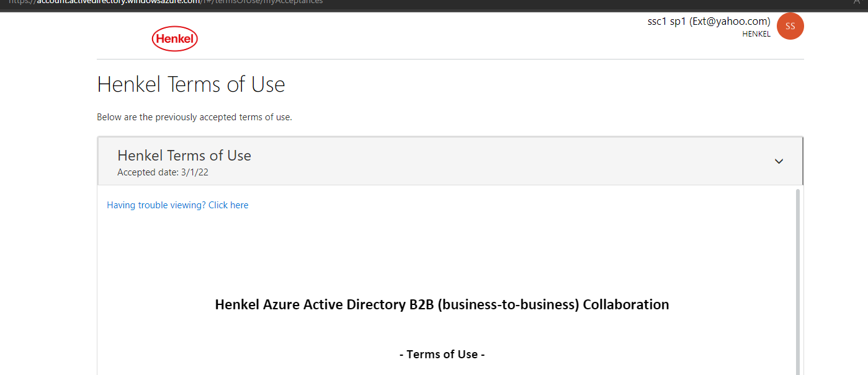
Task: Click the large Henkel Terms of Use page heading
Action: [x=190, y=84]
